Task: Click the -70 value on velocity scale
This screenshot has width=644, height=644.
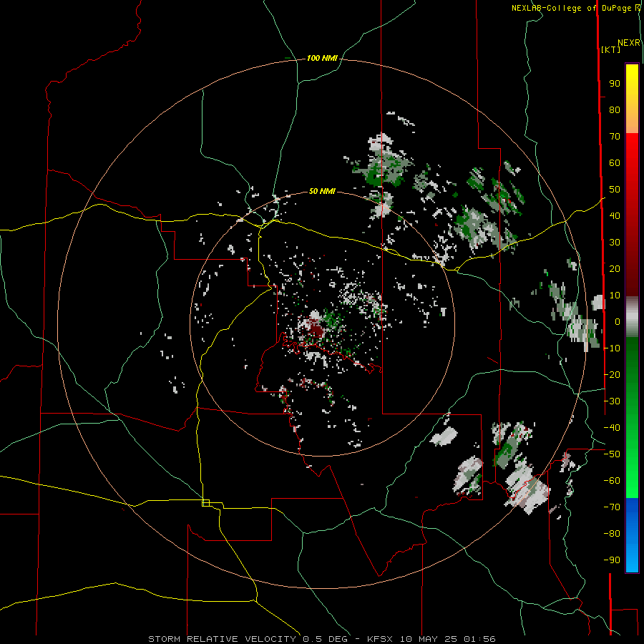Action: (612, 507)
